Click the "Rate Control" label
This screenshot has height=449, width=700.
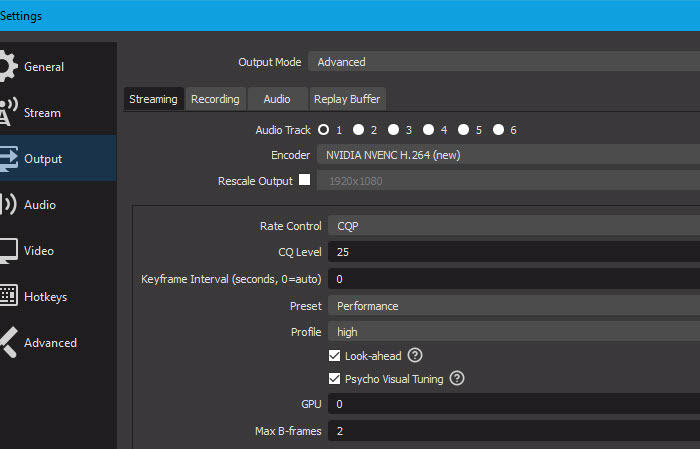[x=291, y=226]
